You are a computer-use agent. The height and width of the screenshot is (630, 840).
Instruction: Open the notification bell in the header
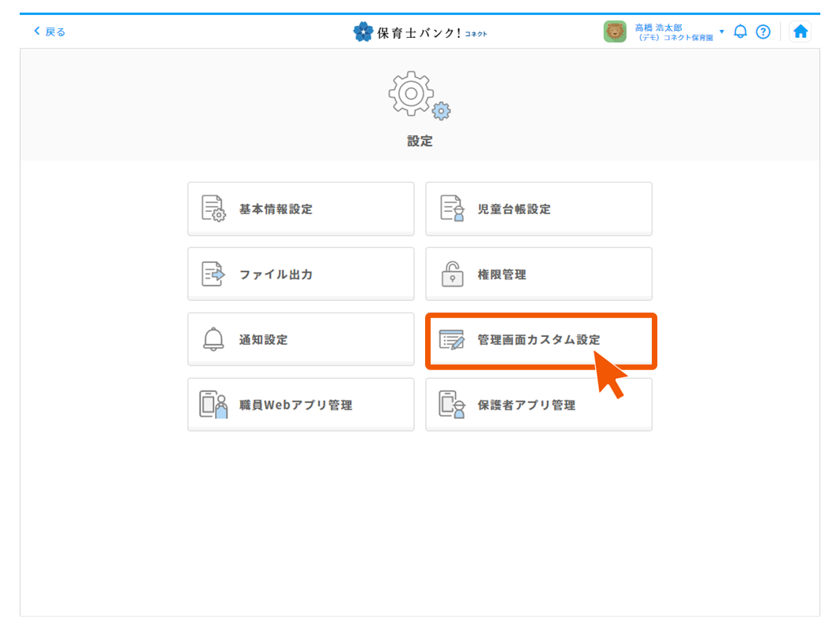[740, 31]
